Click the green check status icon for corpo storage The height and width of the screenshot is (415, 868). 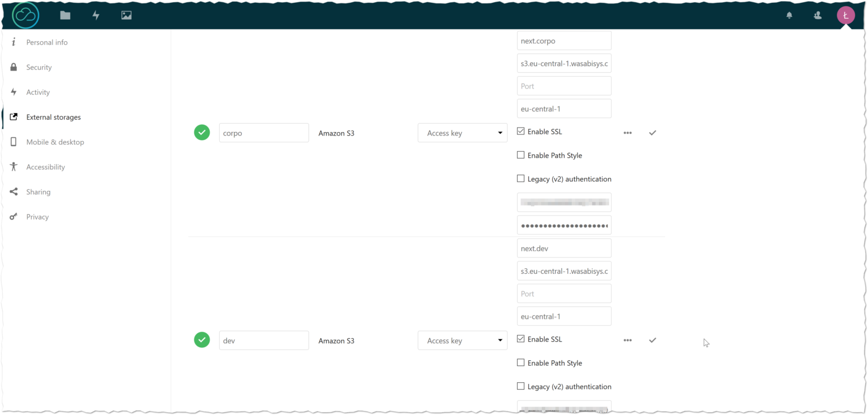tap(202, 133)
